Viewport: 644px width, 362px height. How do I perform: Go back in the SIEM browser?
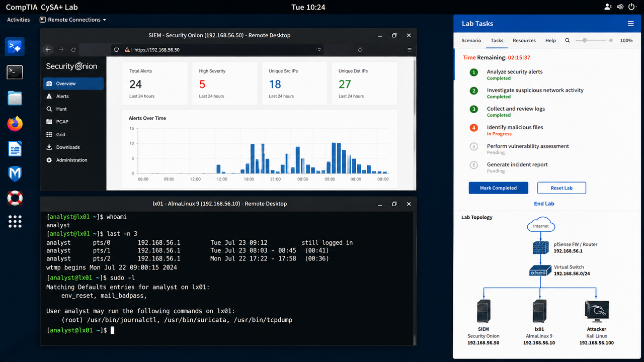pyautogui.click(x=48, y=50)
